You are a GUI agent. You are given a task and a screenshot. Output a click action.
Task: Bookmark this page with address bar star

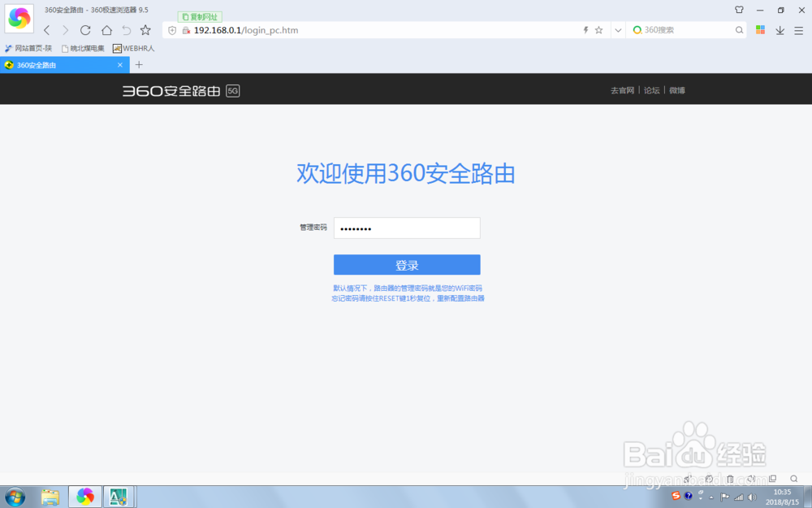pyautogui.click(x=599, y=30)
